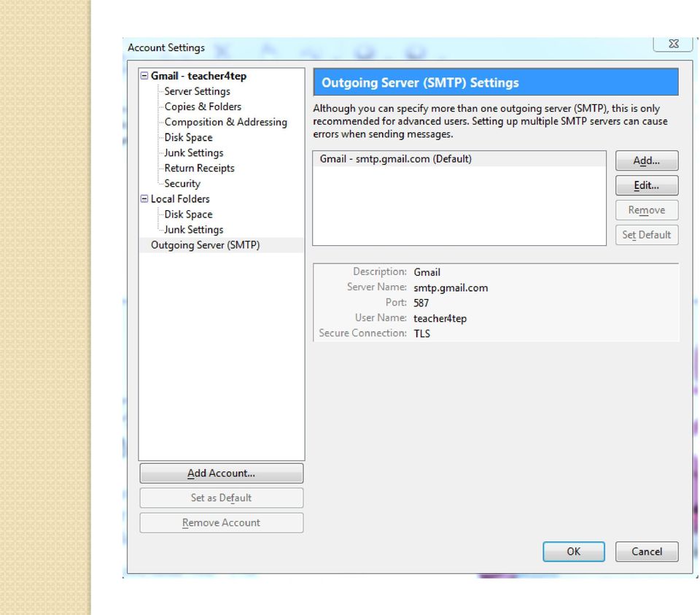Select Disk Space under Local Folders
This screenshot has width=700, height=615.
tap(188, 214)
